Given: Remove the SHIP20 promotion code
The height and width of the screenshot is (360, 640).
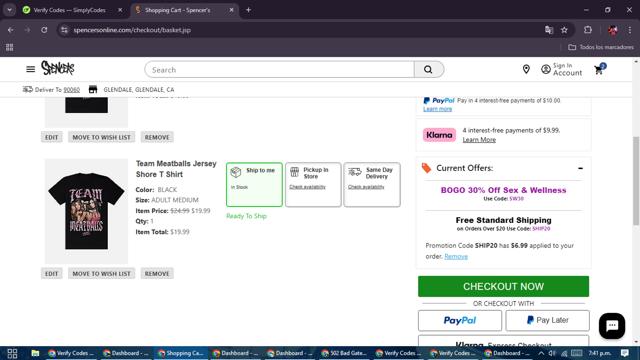Looking at the screenshot, I should click(456, 256).
